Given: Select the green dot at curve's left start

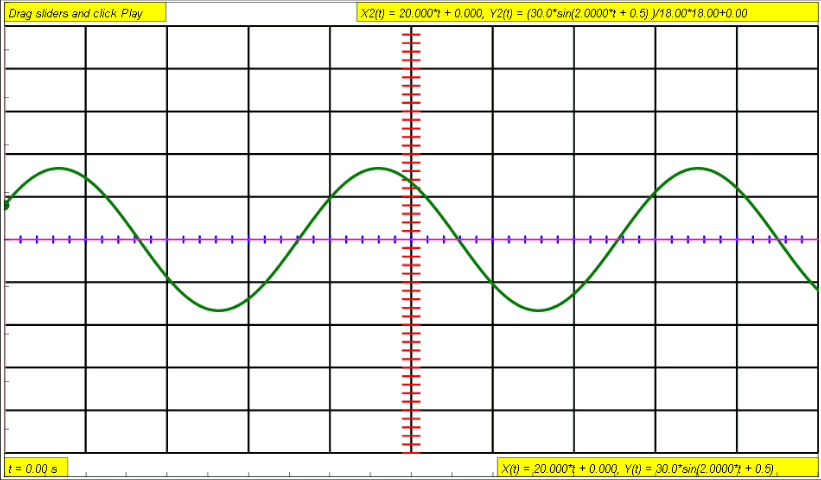Looking at the screenshot, I should pos(7,205).
